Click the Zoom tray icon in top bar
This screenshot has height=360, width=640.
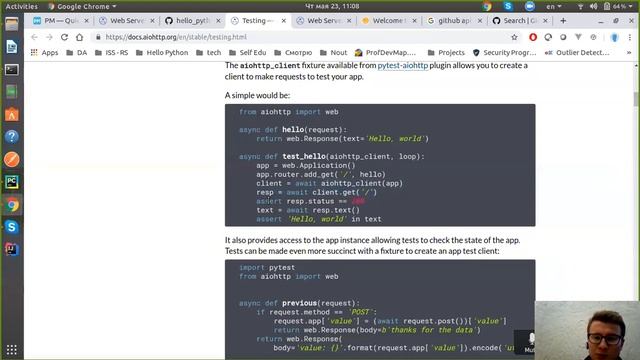click(529, 6)
